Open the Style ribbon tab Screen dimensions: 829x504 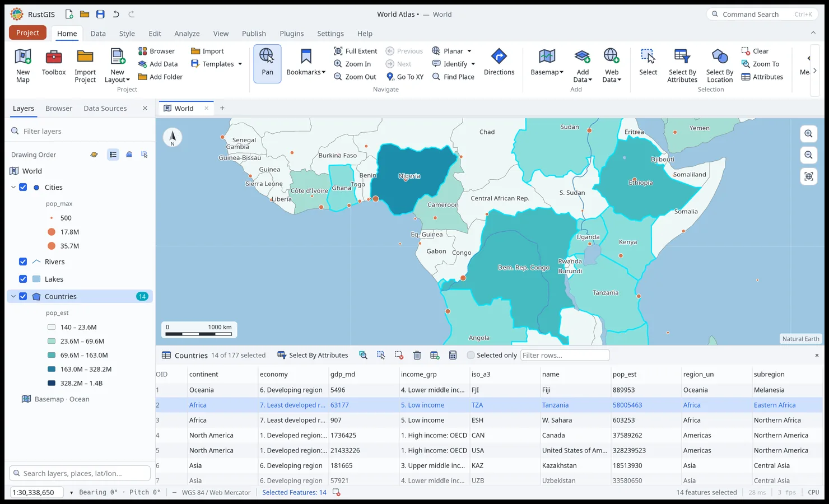point(127,34)
